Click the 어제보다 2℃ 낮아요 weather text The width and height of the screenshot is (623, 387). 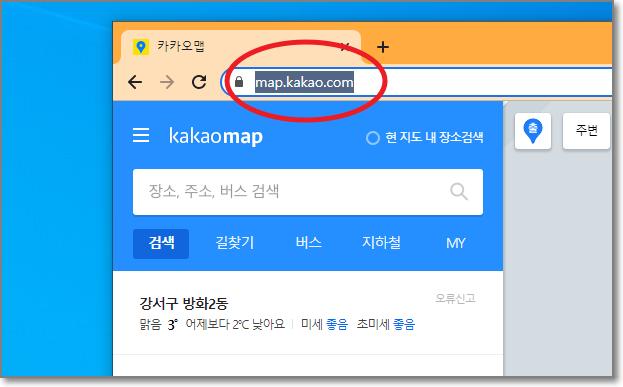(235, 325)
